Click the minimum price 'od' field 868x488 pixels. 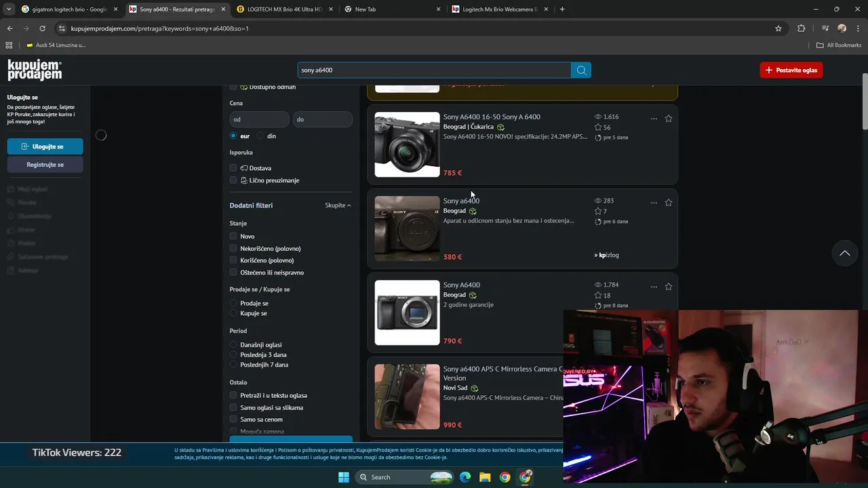(x=260, y=119)
